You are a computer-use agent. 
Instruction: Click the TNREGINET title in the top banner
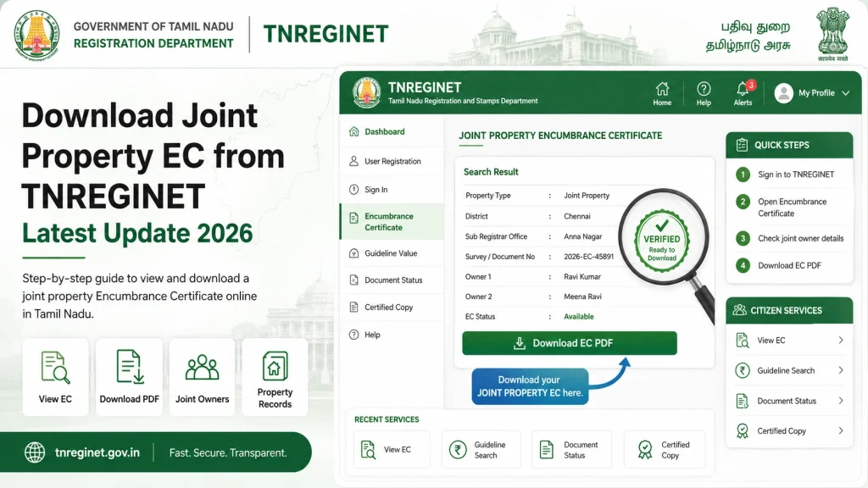326,34
